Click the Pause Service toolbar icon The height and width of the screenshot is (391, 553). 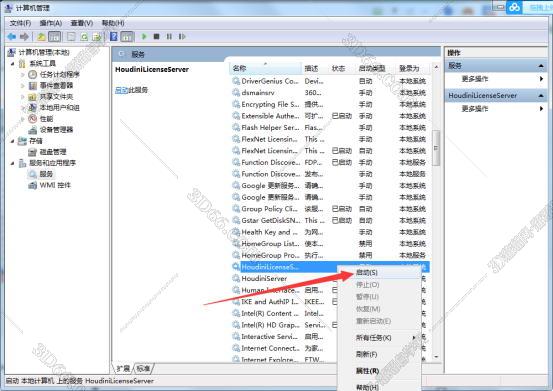pyautogui.click(x=169, y=36)
